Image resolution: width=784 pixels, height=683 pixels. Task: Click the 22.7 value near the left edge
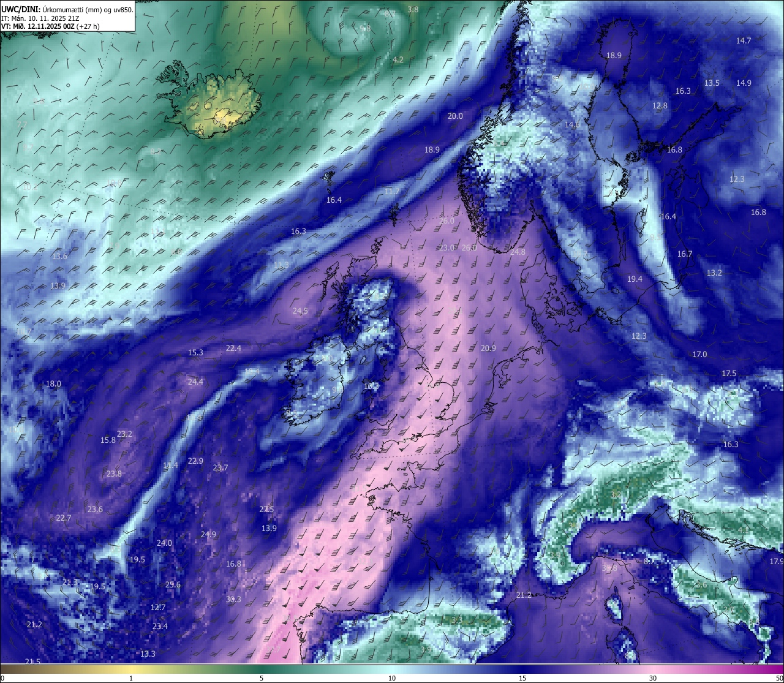pyautogui.click(x=64, y=518)
